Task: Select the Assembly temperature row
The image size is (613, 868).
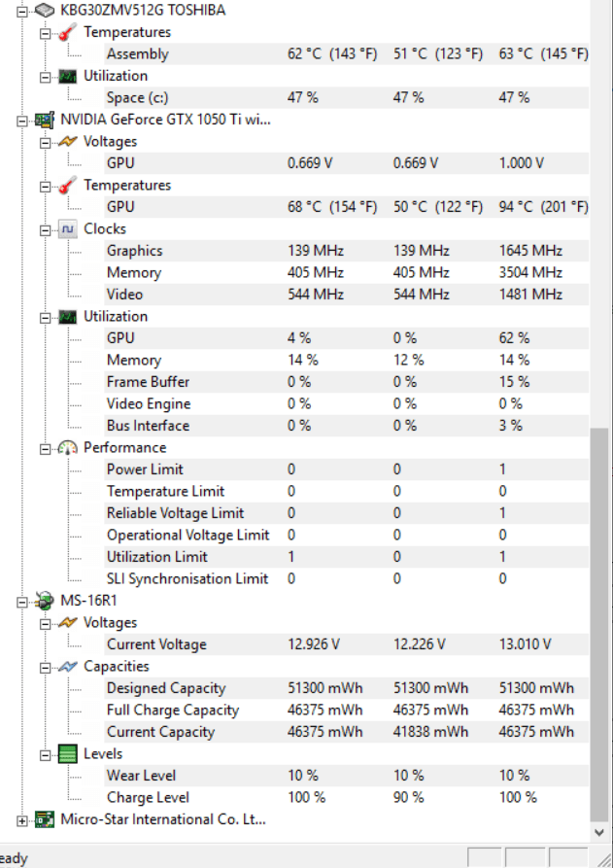Action: point(347,54)
